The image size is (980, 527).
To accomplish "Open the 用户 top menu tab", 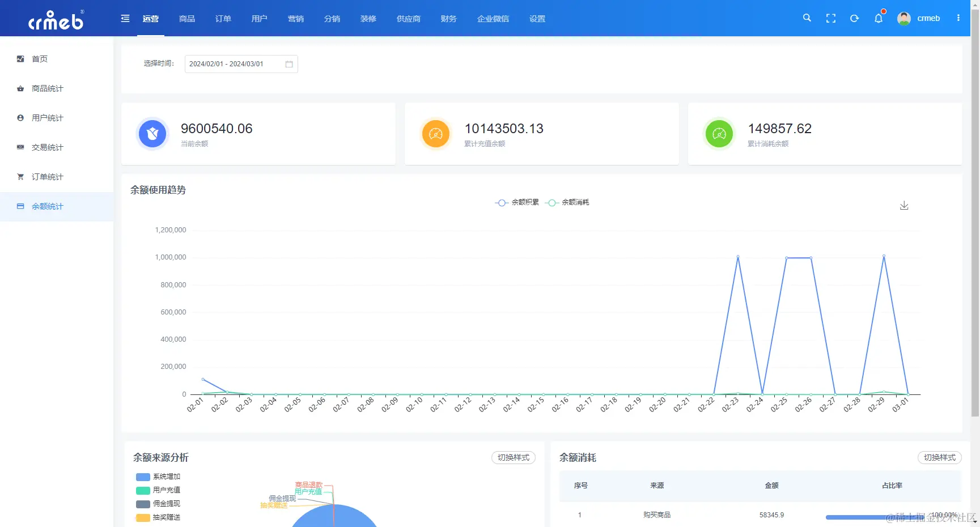I will 260,19.
